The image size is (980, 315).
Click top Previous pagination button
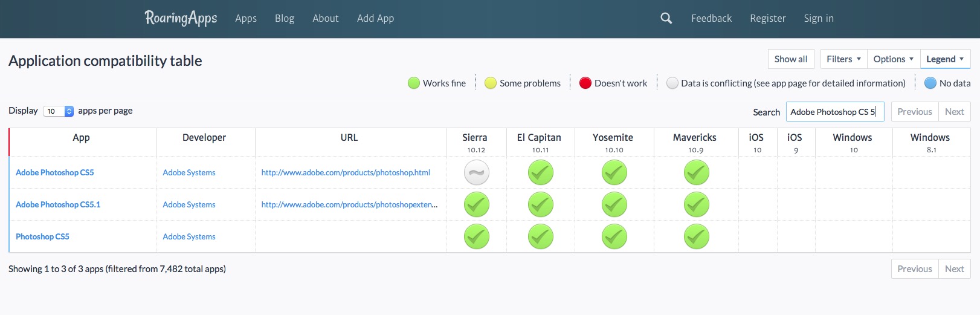pos(915,111)
